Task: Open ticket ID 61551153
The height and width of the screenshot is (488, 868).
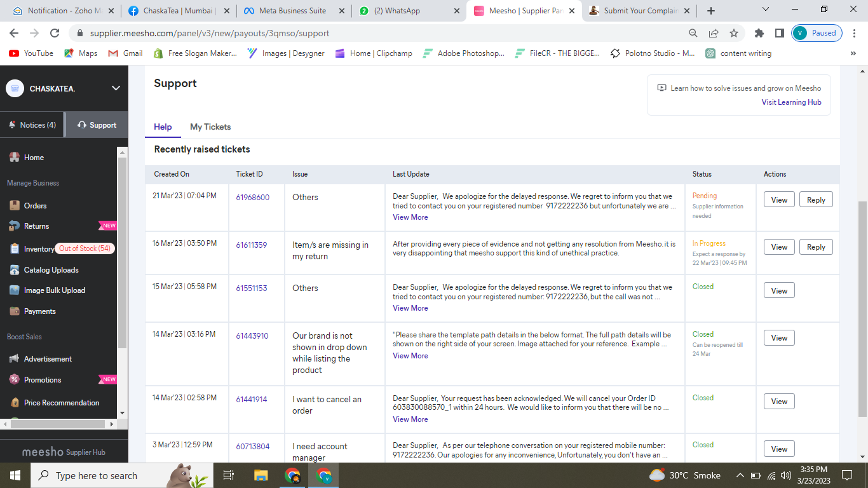Action: (252, 288)
